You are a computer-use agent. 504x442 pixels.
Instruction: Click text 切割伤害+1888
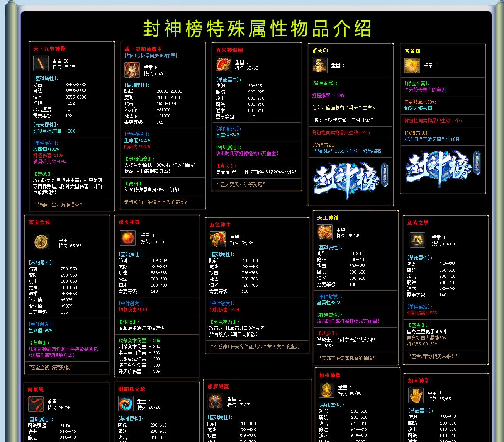(133, 309)
